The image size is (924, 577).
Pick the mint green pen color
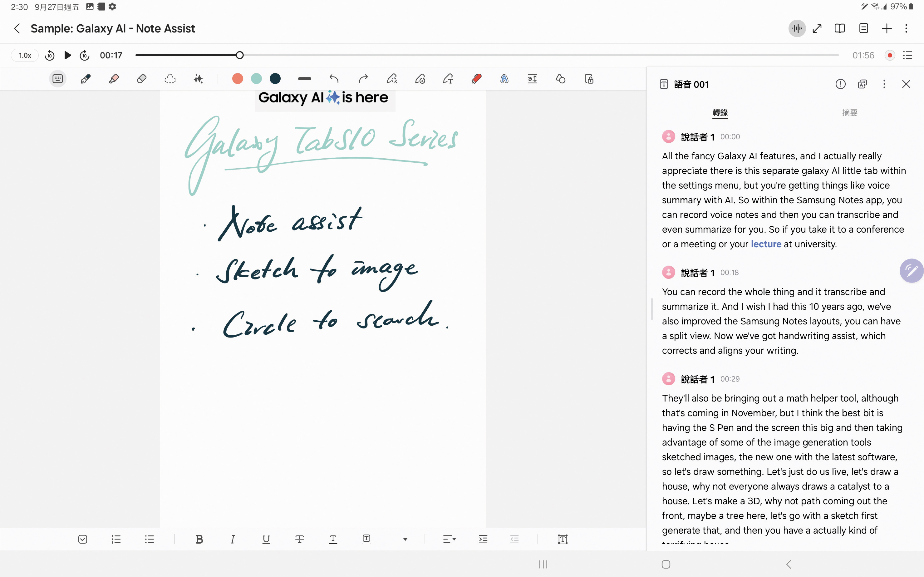coord(256,79)
